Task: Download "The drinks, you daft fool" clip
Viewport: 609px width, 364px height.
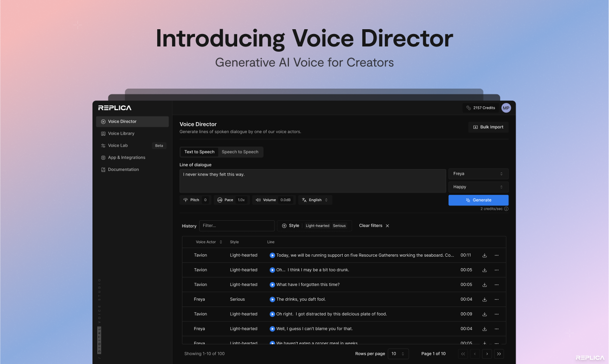Action: [484, 299]
